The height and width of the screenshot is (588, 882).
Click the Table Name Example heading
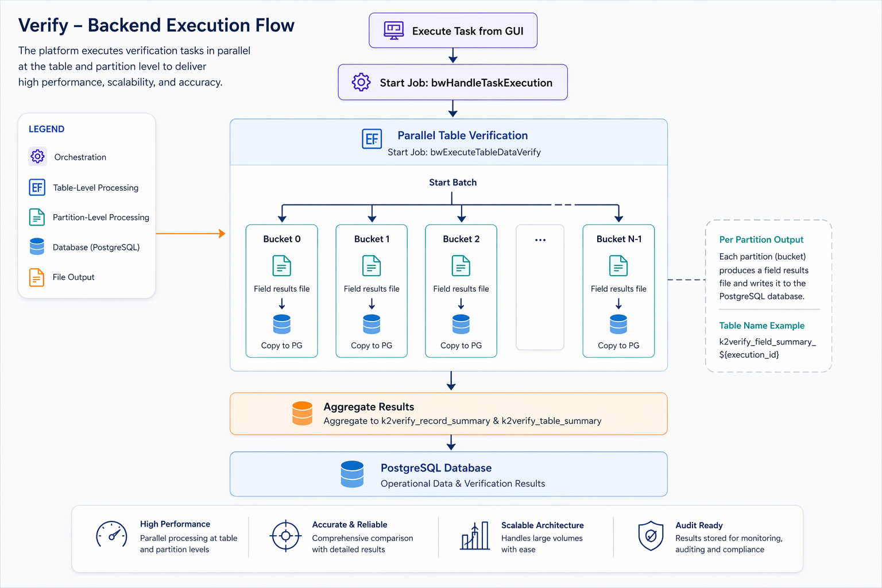[x=762, y=326]
